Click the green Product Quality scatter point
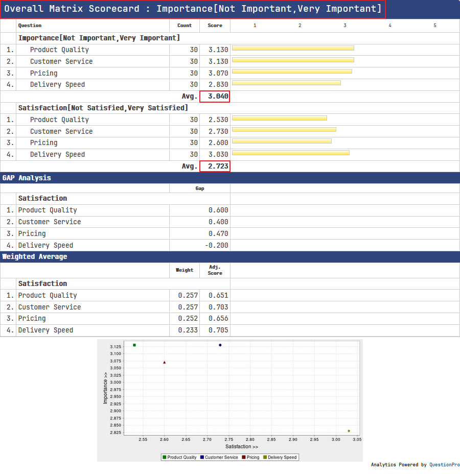460x476 pixels. click(x=134, y=345)
